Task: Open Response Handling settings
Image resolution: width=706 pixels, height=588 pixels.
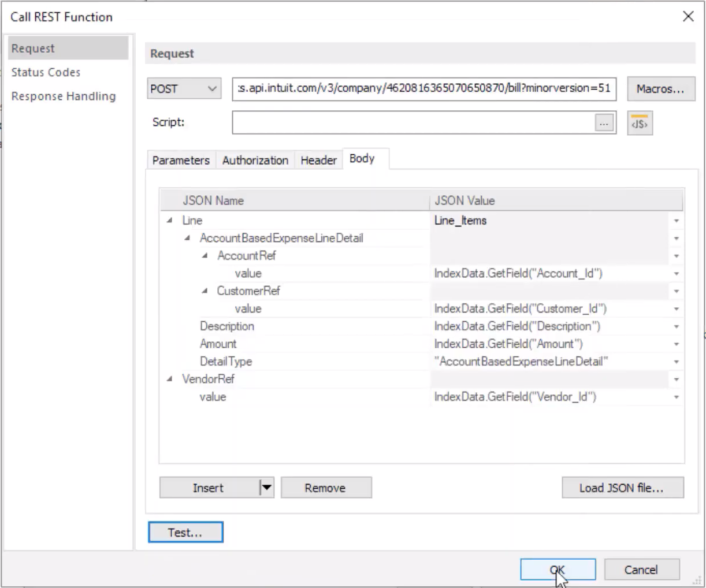Action: pyautogui.click(x=64, y=96)
